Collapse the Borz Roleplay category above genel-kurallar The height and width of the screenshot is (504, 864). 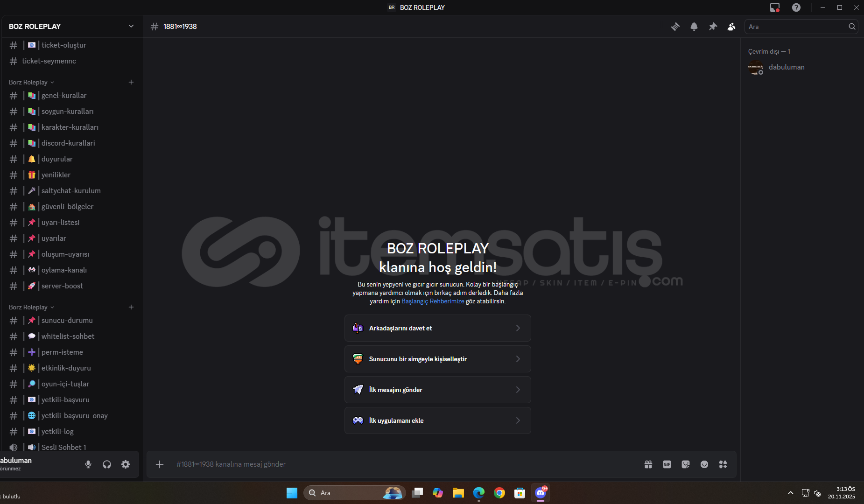(x=31, y=82)
